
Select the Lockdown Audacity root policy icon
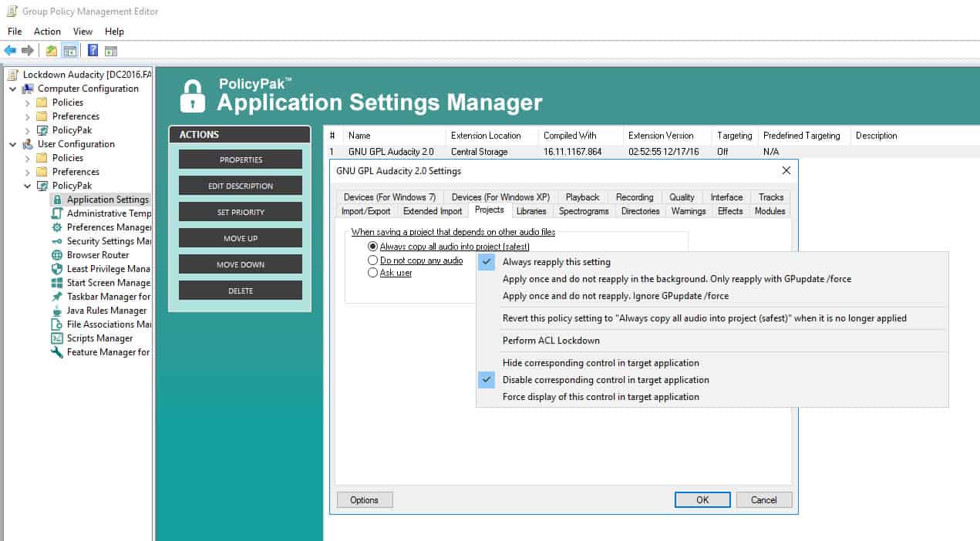[x=13, y=75]
